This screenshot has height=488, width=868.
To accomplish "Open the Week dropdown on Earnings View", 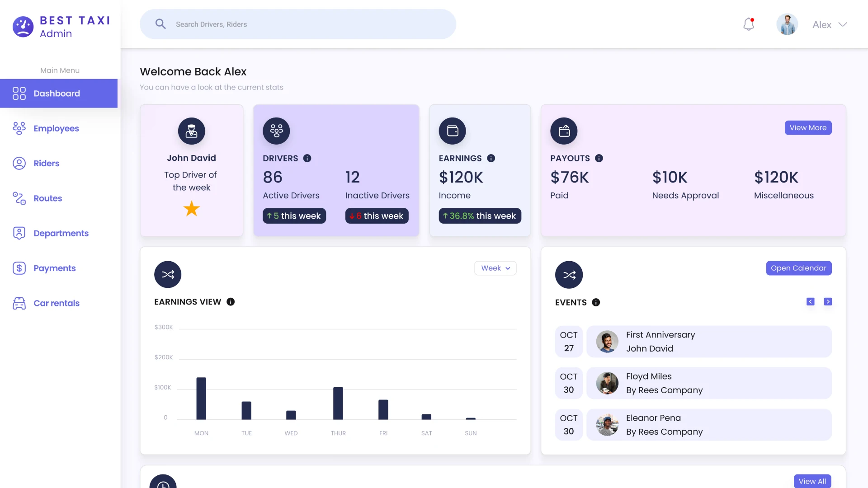I will click(495, 268).
